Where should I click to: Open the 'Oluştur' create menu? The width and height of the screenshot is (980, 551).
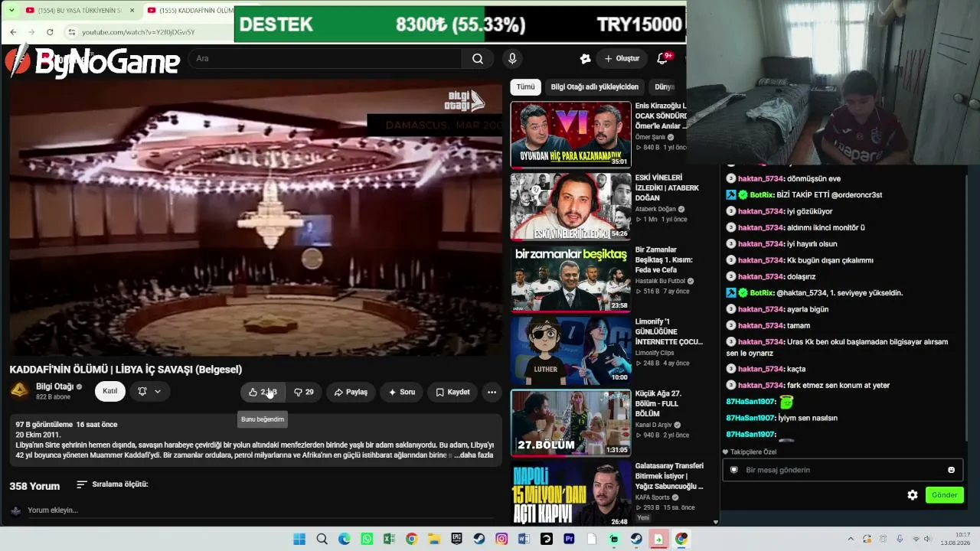[622, 59]
